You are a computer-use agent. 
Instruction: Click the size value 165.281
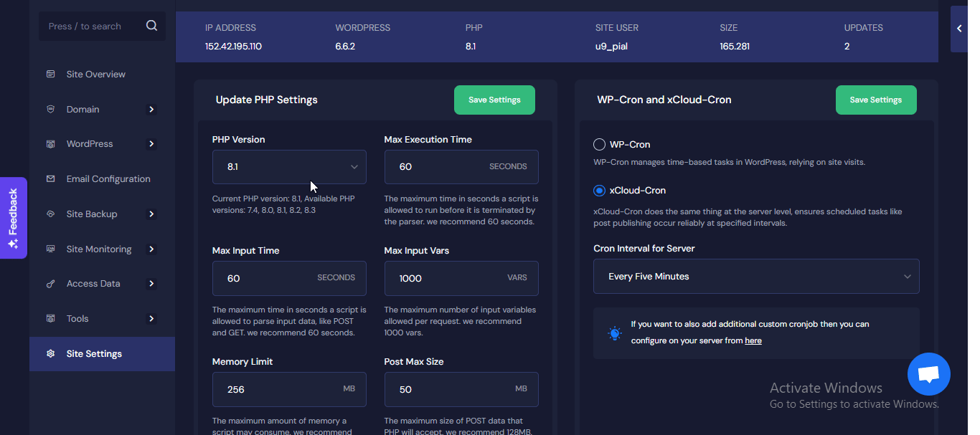tap(735, 47)
